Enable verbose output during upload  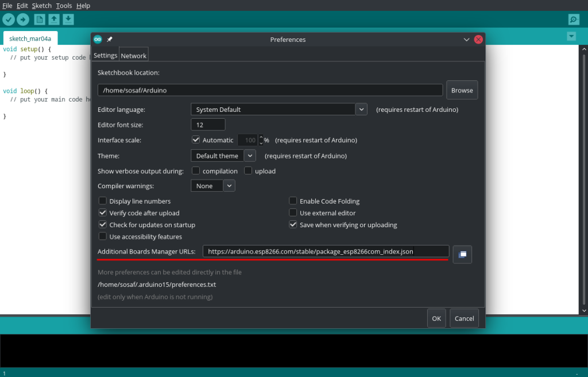pos(248,171)
